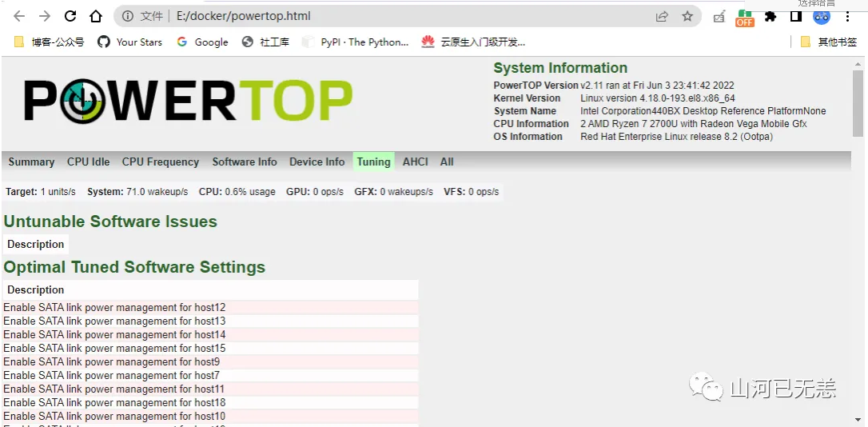Image resolution: width=868 pixels, height=427 pixels.
Task: Reload the powertop.html page
Action: tap(70, 16)
